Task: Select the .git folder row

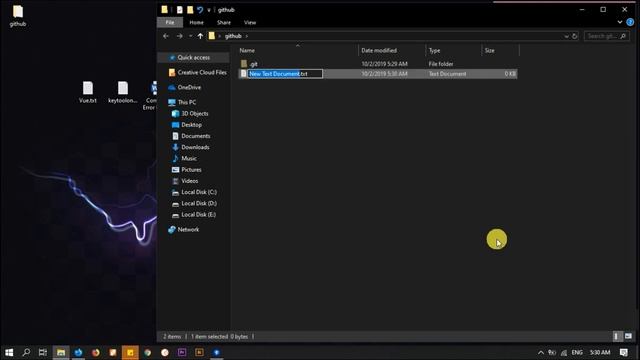Action: pyautogui.click(x=378, y=64)
